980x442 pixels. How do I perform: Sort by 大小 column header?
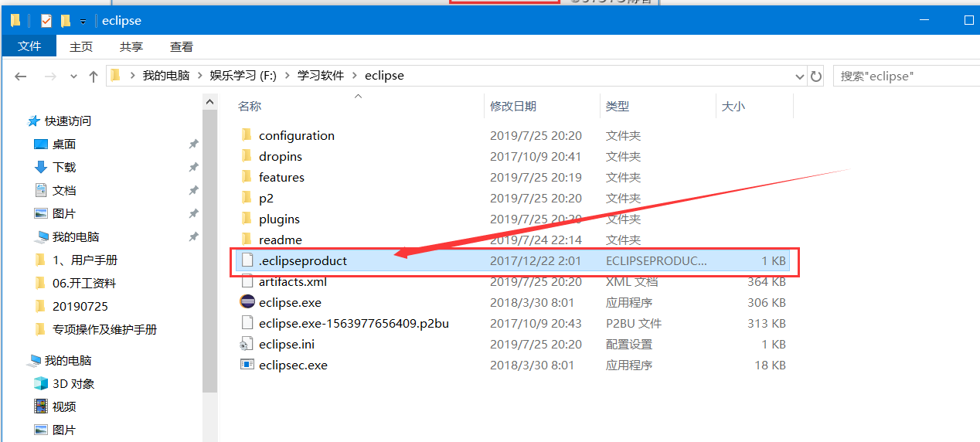[733, 106]
